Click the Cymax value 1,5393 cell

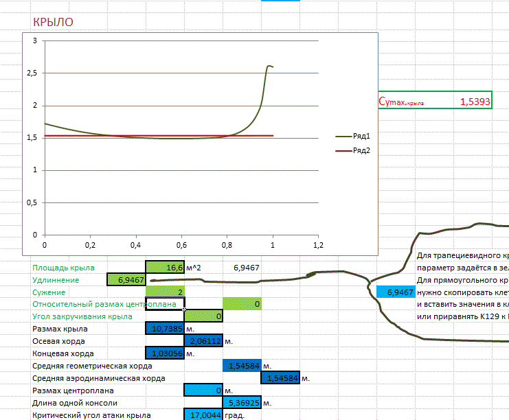(x=474, y=102)
